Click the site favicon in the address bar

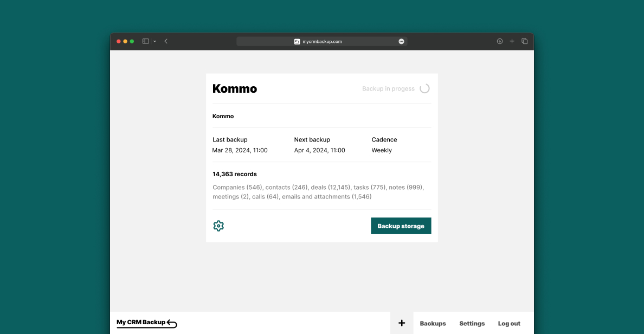[297, 41]
